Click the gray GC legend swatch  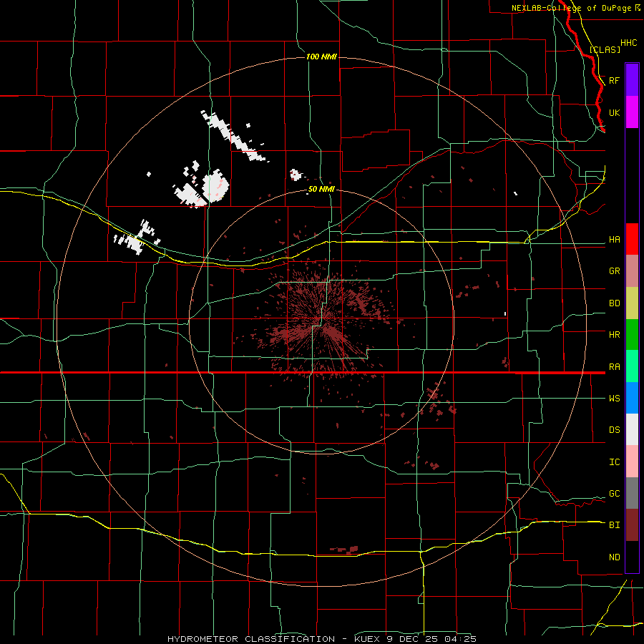coord(632,493)
